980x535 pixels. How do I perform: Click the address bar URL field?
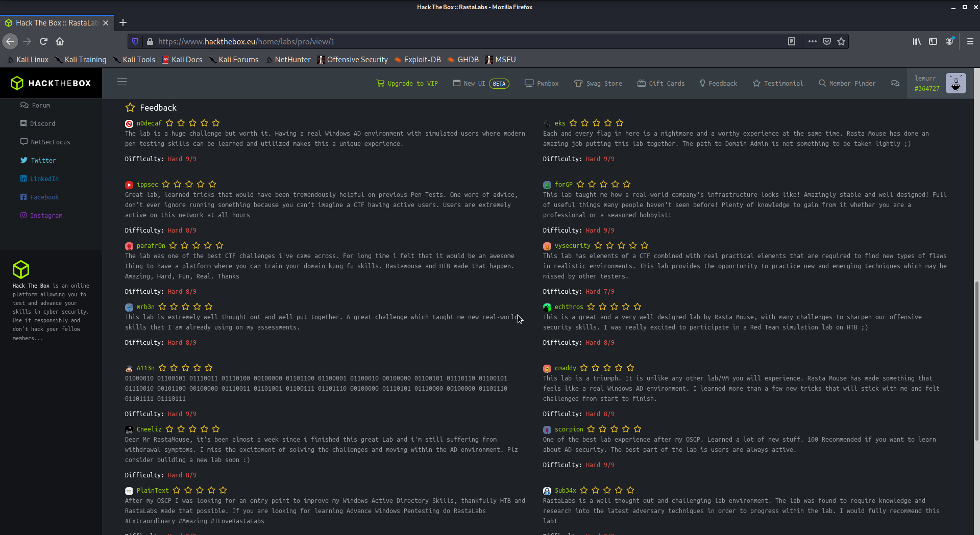(x=470, y=41)
